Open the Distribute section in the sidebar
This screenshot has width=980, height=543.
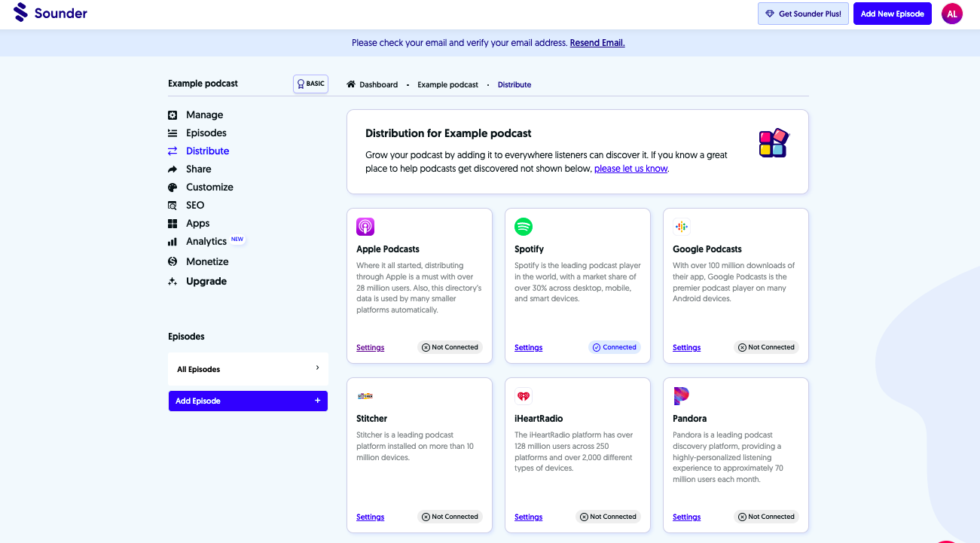pos(207,151)
